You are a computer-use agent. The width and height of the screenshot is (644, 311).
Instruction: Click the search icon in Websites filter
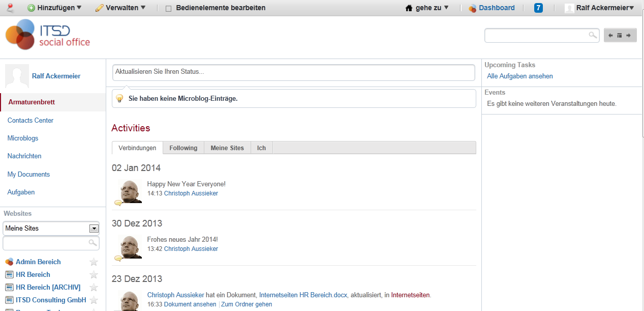93,243
